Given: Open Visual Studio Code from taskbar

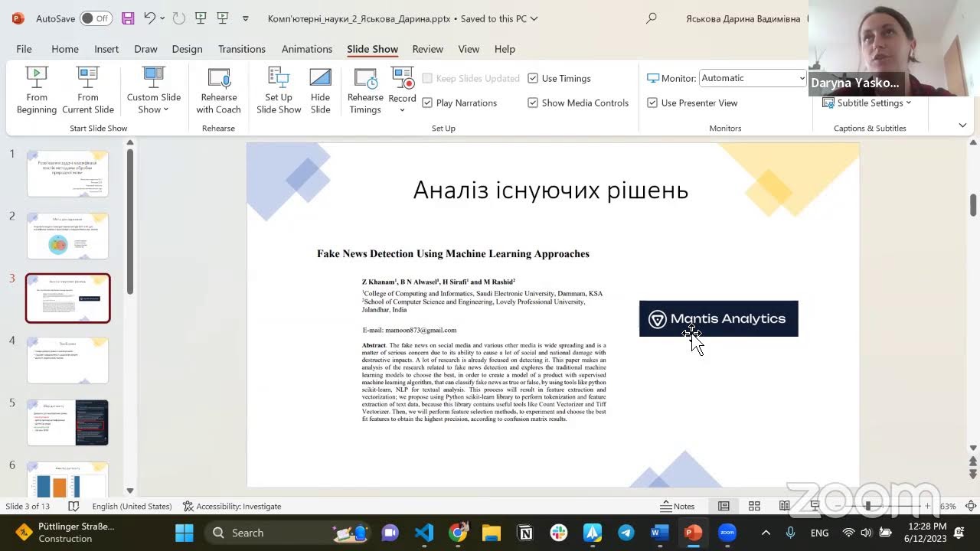Looking at the screenshot, I should (424, 533).
